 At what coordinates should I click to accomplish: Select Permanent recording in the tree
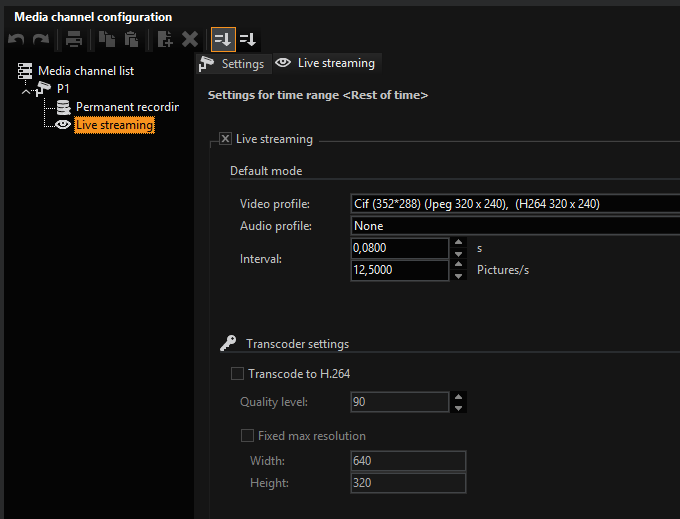126,107
